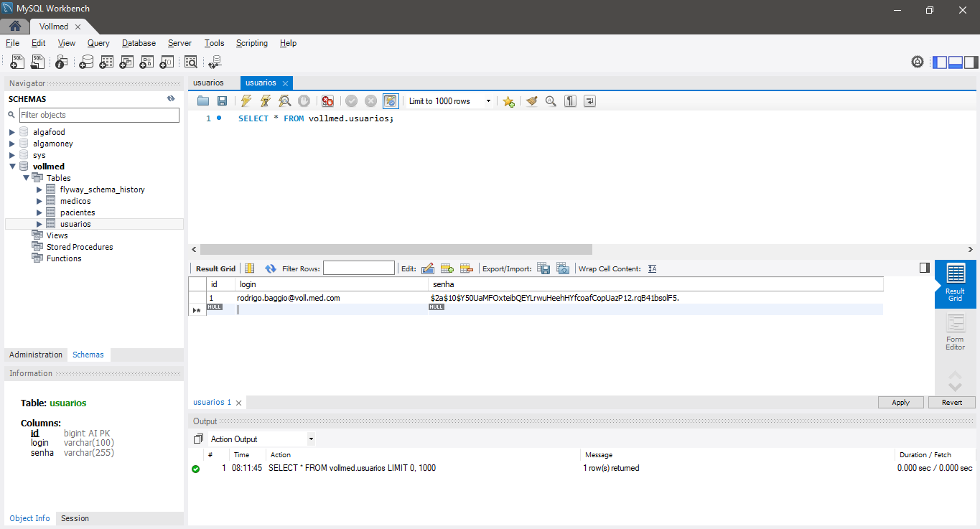Viewport: 980px width, 529px height.
Task: Expand the flyway_schema_history table
Action: click(39, 189)
